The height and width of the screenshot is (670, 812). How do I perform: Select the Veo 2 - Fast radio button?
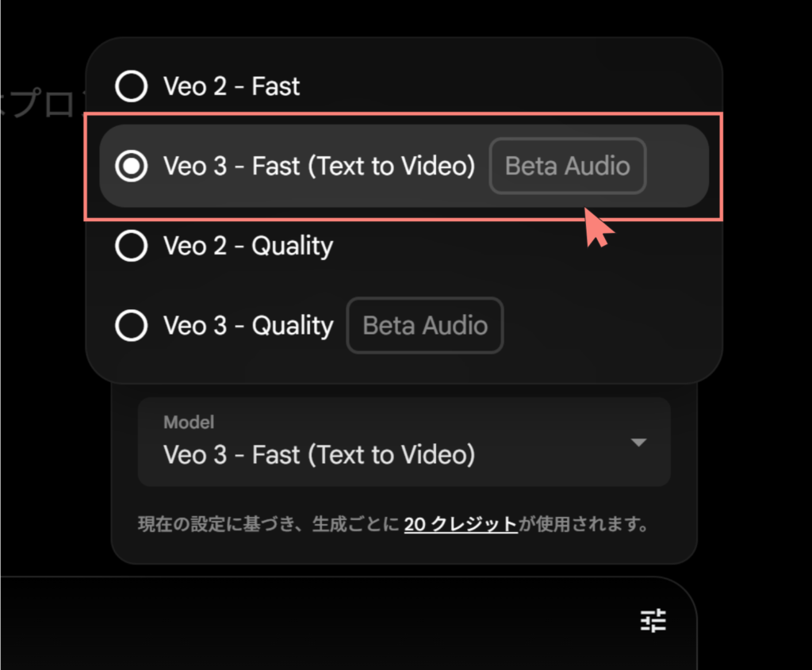131,86
